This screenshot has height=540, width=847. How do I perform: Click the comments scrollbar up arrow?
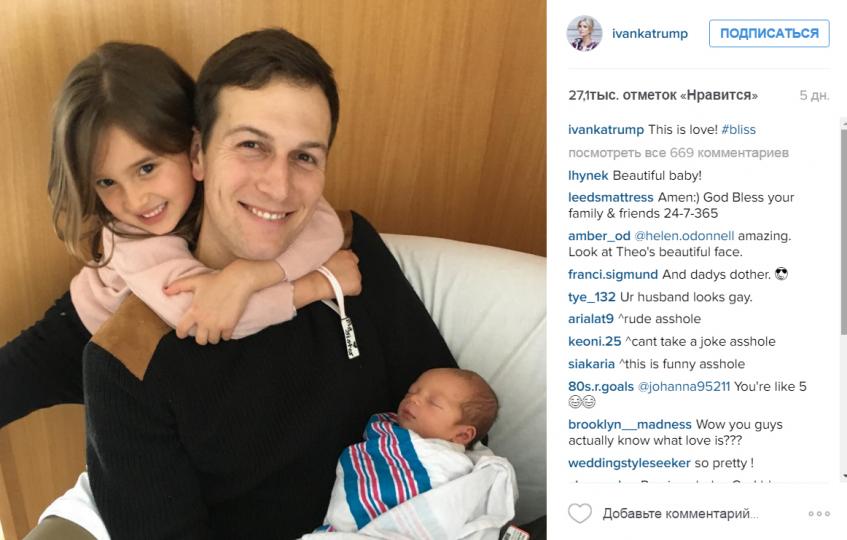[x=844, y=122]
